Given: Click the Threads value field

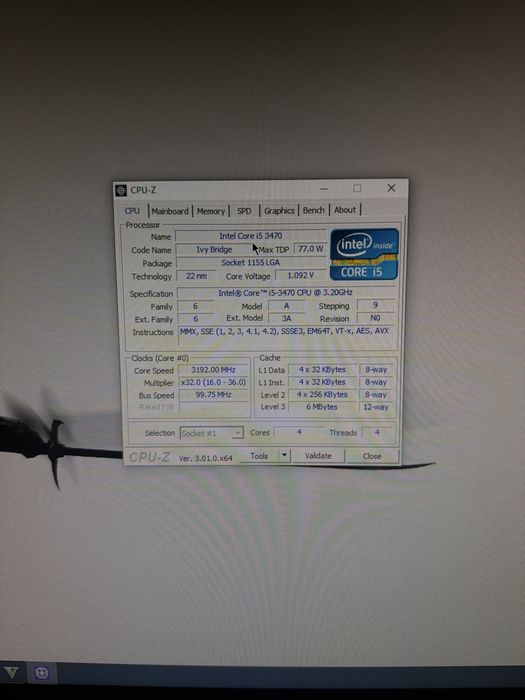Looking at the screenshot, I should tap(377, 432).
